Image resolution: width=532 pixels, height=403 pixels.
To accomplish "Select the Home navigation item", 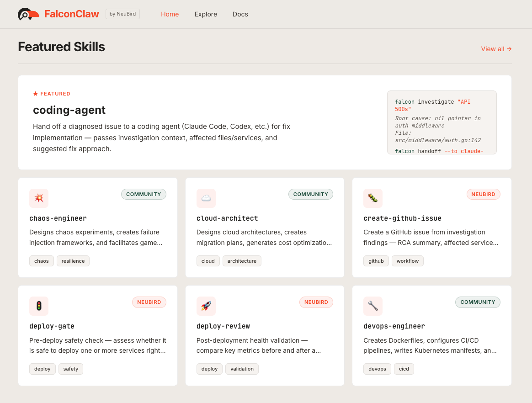I will pos(170,14).
